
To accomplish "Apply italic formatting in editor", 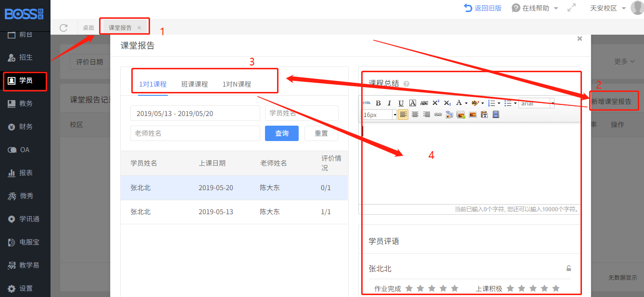I will tap(389, 103).
